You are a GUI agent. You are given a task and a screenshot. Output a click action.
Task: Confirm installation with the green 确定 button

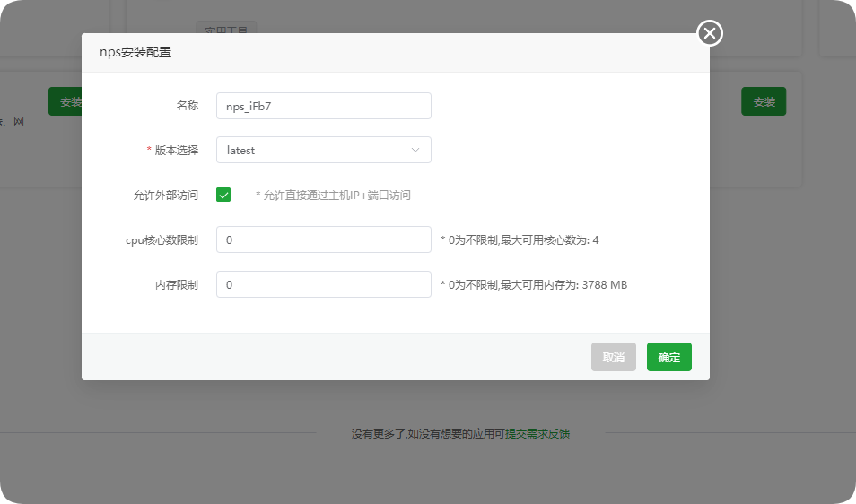click(x=669, y=357)
